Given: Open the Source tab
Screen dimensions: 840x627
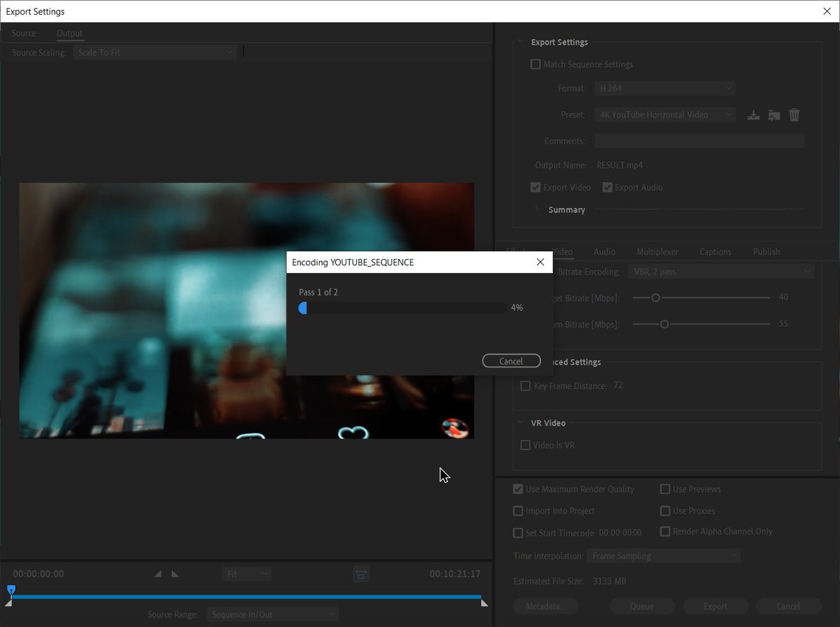Looking at the screenshot, I should click(x=23, y=33).
